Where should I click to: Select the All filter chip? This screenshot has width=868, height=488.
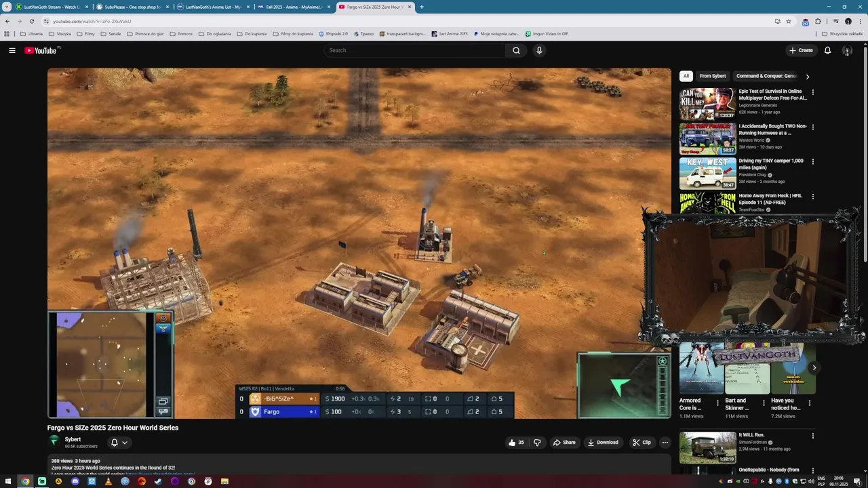tap(686, 77)
